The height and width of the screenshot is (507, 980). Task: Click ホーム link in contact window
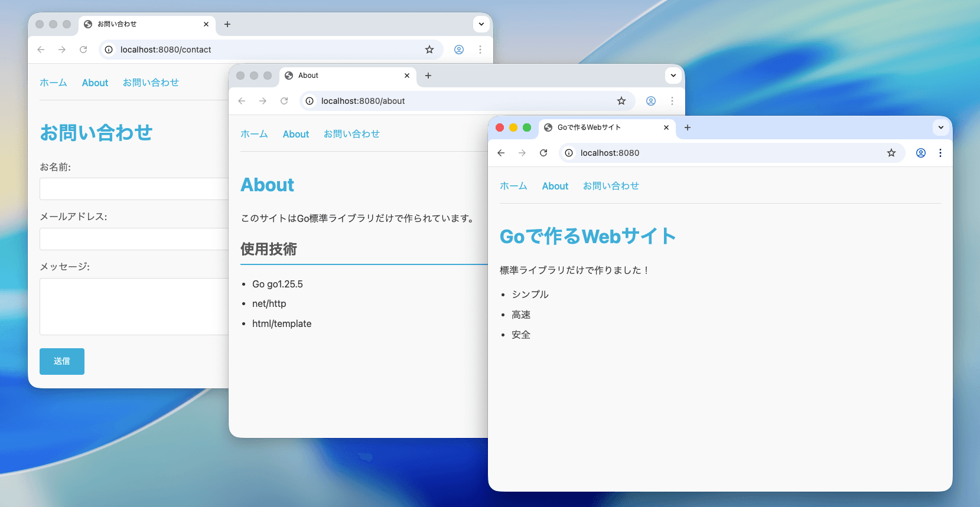tap(53, 83)
